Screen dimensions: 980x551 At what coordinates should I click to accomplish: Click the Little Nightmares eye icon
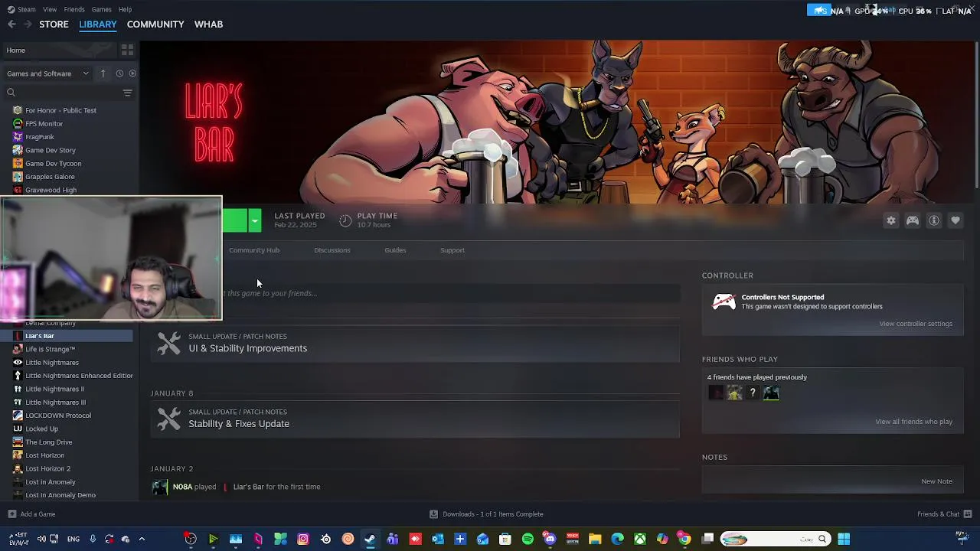[18, 363]
